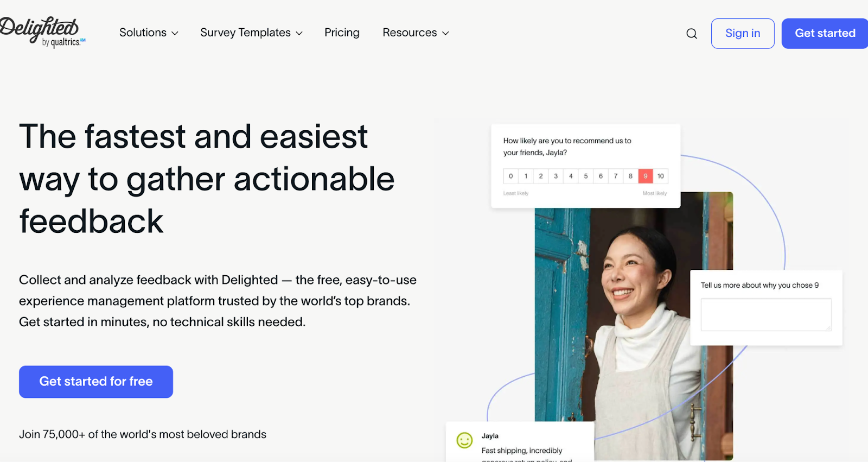The height and width of the screenshot is (462, 868).
Task: Click the 'Least likely' scale label
Action: click(516, 193)
